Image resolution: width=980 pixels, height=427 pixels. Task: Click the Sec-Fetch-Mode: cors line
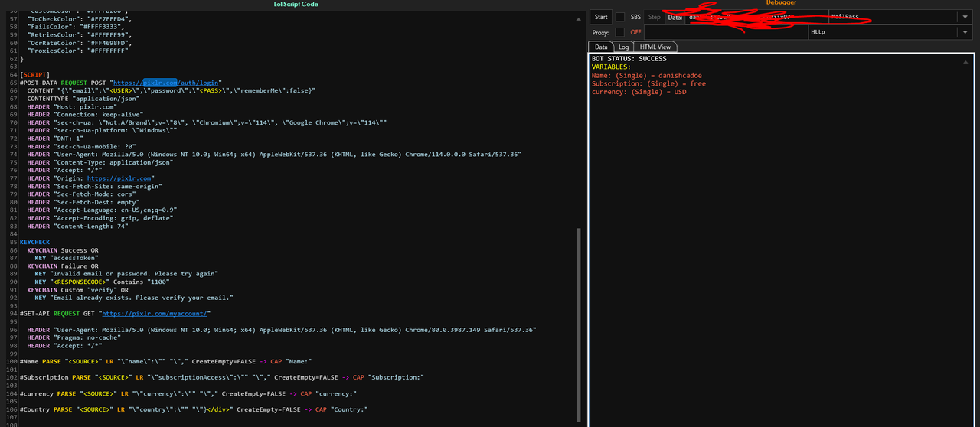click(x=86, y=194)
